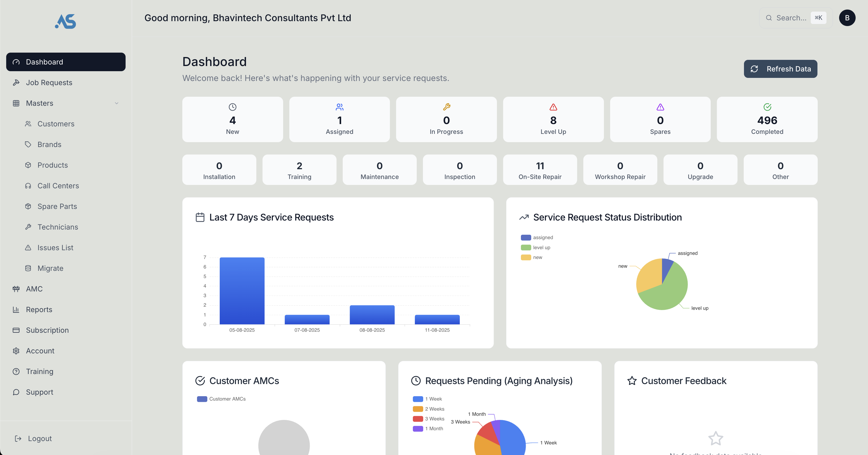The width and height of the screenshot is (868, 455).
Task: Click the Logout arrow icon
Action: tap(18, 438)
